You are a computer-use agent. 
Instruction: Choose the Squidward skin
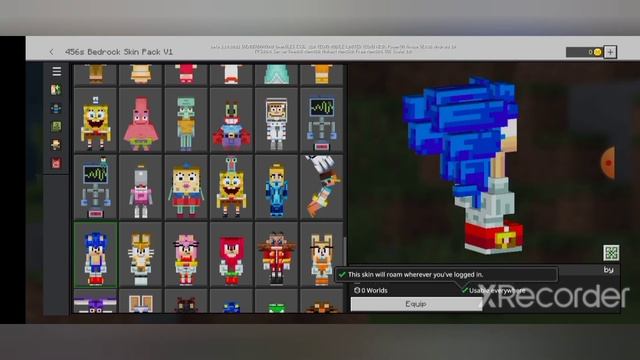[186, 120]
